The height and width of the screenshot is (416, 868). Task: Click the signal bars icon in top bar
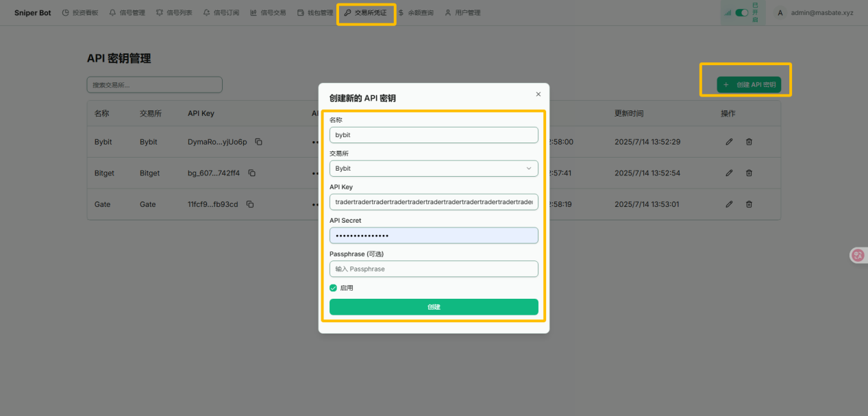click(x=728, y=12)
